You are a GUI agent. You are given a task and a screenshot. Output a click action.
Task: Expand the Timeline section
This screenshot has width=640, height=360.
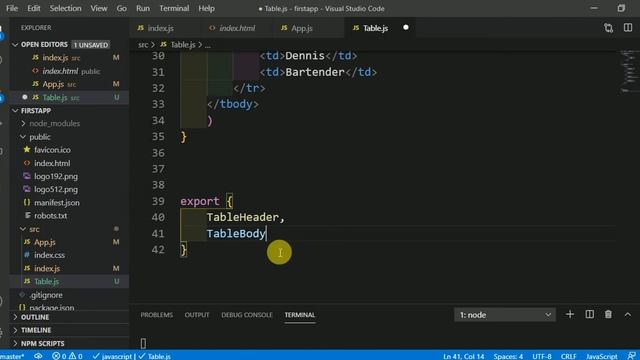coord(36,330)
